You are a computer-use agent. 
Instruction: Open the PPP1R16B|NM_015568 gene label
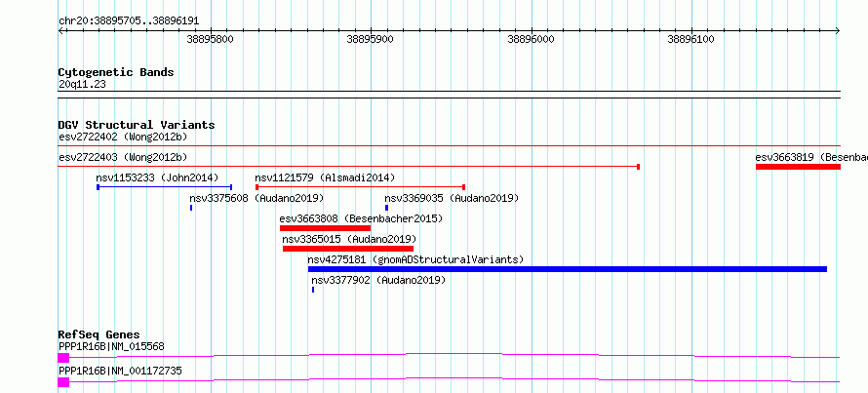pos(111,347)
